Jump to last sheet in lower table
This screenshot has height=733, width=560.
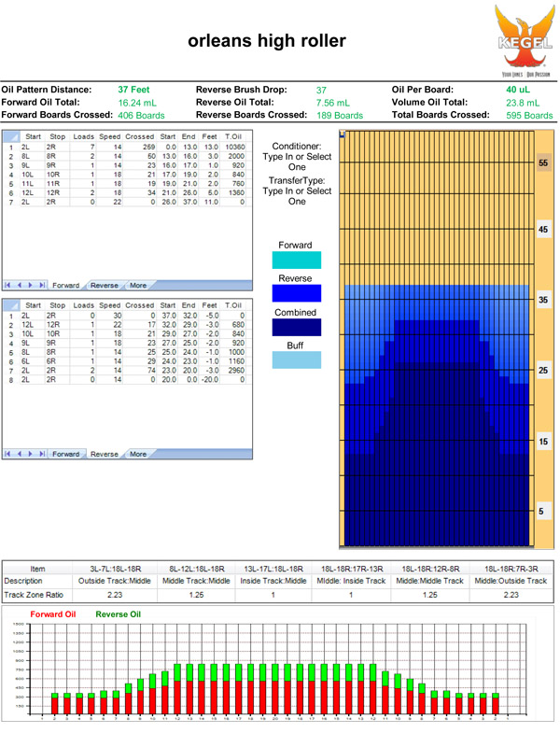coord(42,454)
